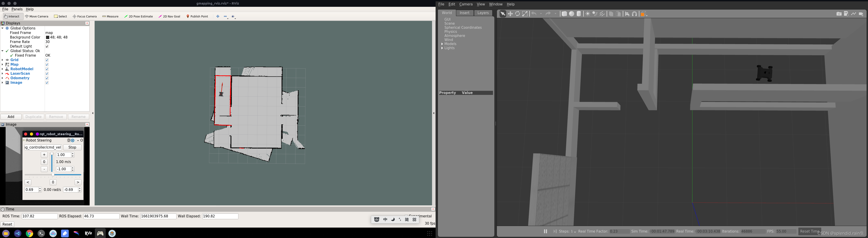This screenshot has height=238, width=868.
Task: Expand the Models tree in Gazebo
Action: (x=442, y=44)
